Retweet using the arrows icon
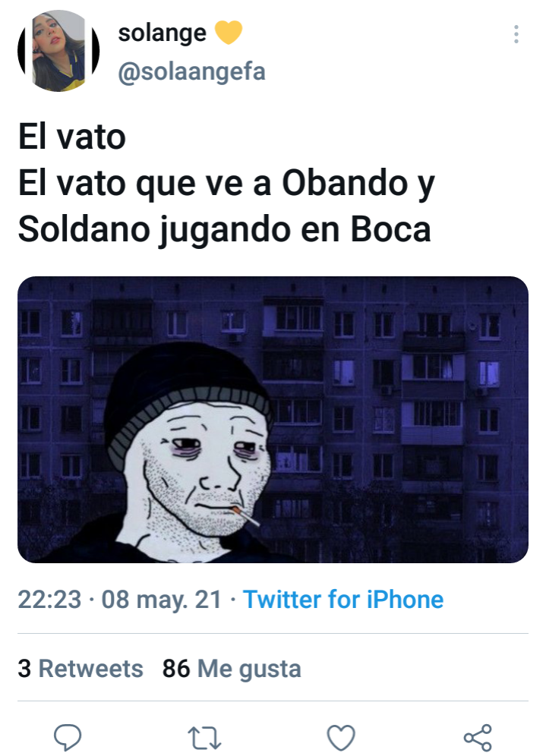 pos(204,738)
